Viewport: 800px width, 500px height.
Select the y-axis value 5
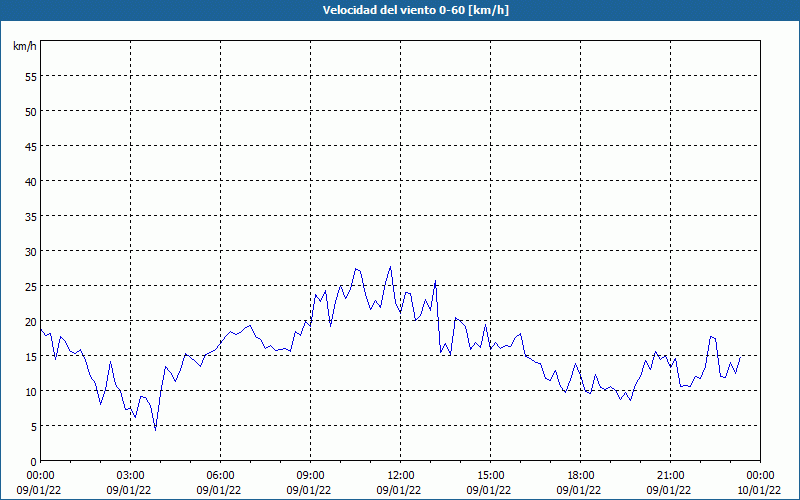pos(34,427)
